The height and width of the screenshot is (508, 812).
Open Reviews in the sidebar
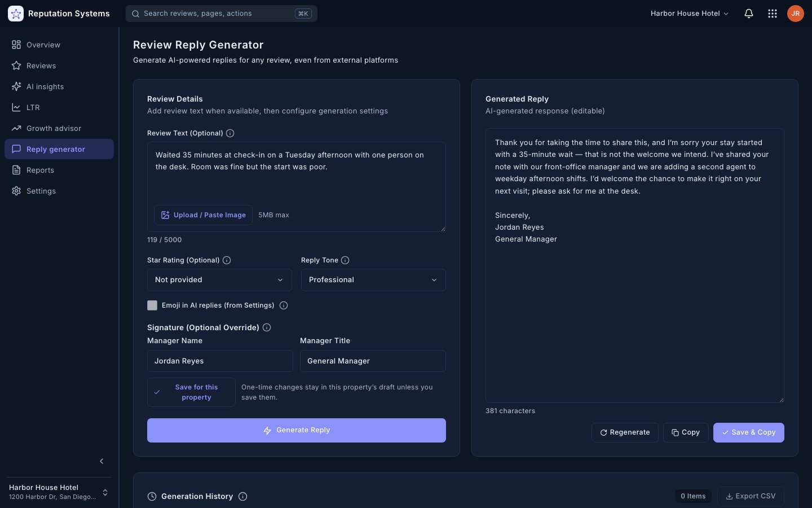point(59,65)
